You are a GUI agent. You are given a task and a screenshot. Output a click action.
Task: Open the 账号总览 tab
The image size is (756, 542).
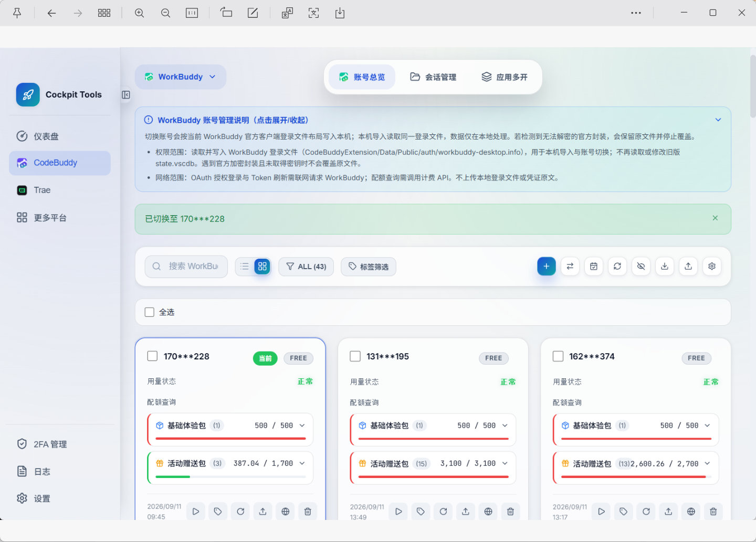click(x=362, y=77)
